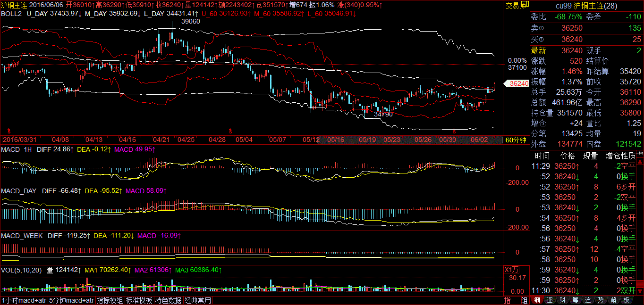Click the 指 indicator button
The height and width of the screenshot is (305, 644).
[x=508, y=300]
